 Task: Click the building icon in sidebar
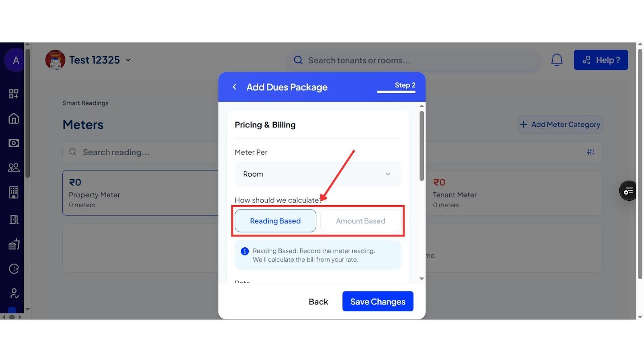[x=14, y=192]
